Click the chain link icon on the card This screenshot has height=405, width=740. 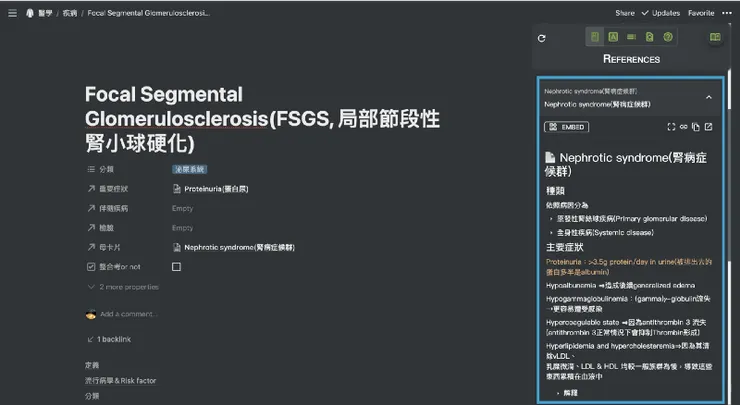click(683, 127)
